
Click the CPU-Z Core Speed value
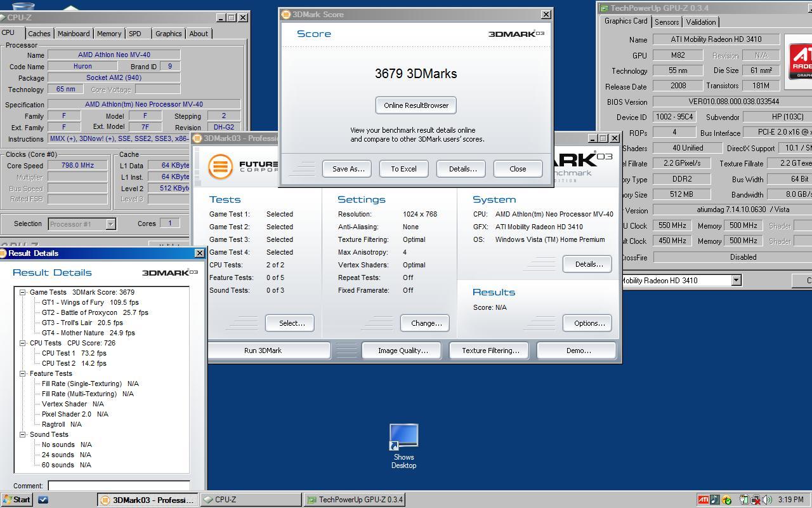(x=77, y=165)
